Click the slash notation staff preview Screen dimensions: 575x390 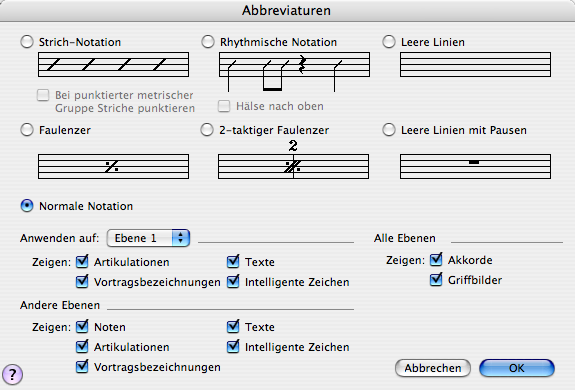[x=113, y=65]
